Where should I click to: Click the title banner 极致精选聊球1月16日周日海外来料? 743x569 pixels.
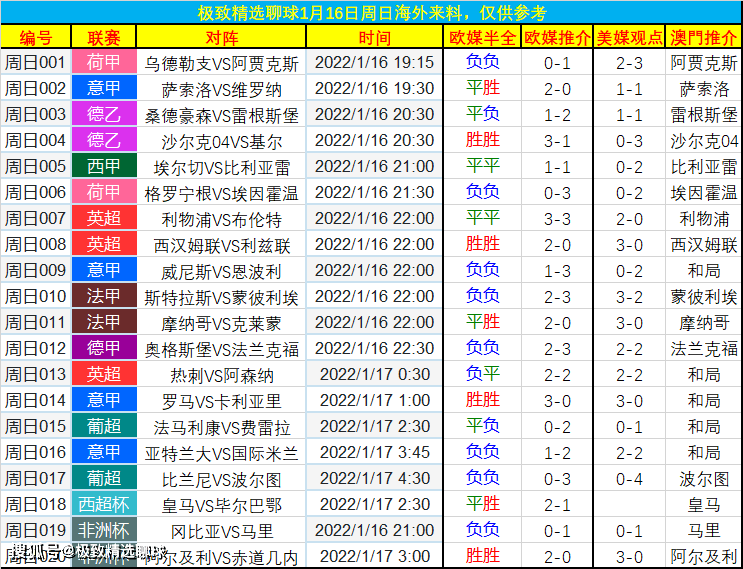pos(371,13)
